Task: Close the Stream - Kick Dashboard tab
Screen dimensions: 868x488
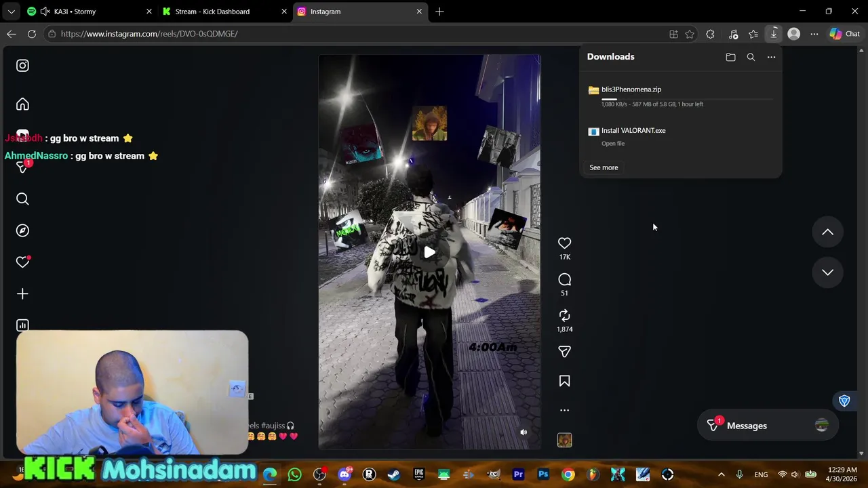Action: tap(284, 12)
